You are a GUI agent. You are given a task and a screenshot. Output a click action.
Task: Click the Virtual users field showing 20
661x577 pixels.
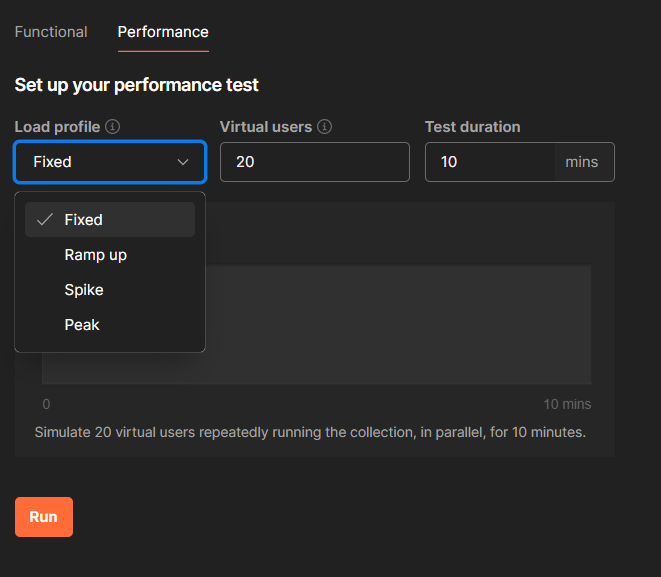pos(314,162)
